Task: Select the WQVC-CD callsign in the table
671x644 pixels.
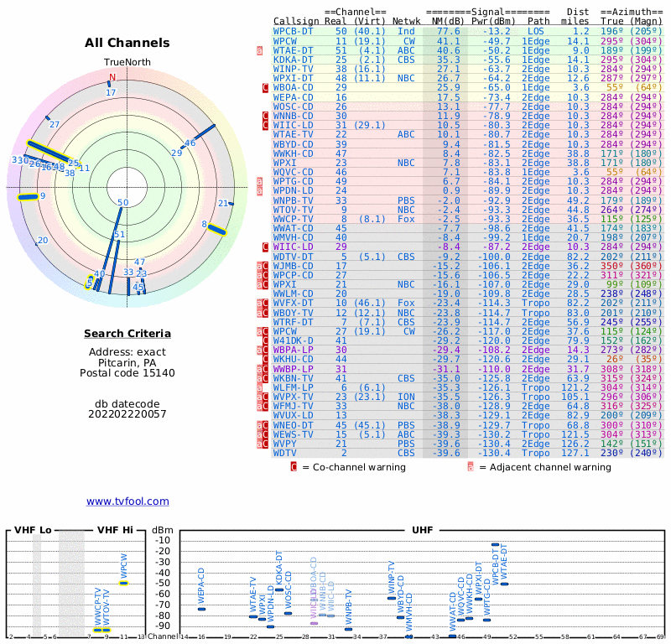Action: 293,172
